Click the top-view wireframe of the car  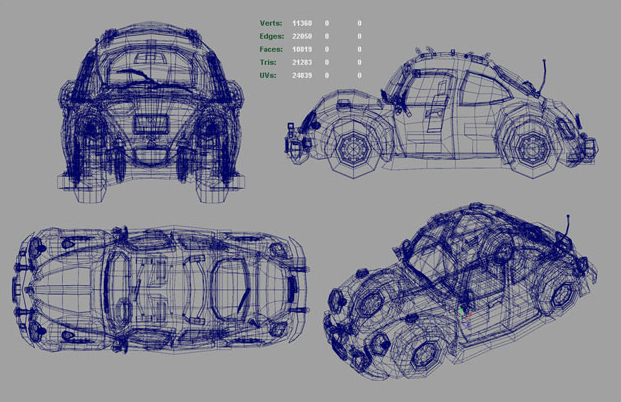[x=160, y=289]
